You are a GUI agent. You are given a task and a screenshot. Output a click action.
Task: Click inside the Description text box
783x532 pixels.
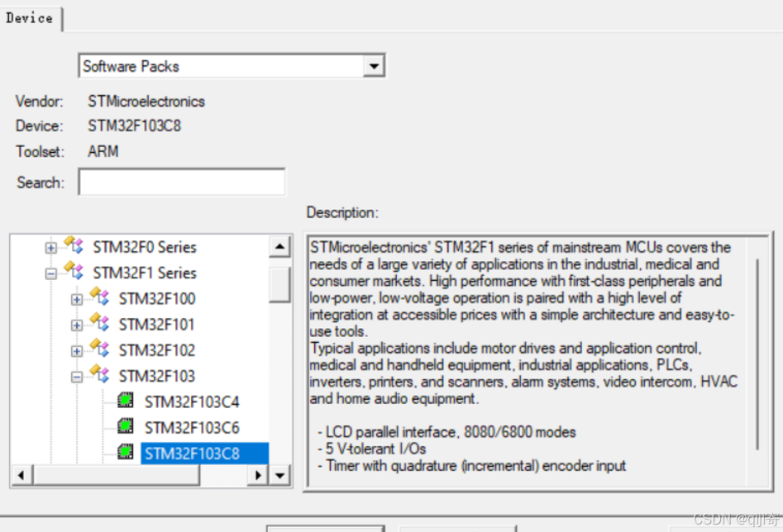tap(537, 361)
